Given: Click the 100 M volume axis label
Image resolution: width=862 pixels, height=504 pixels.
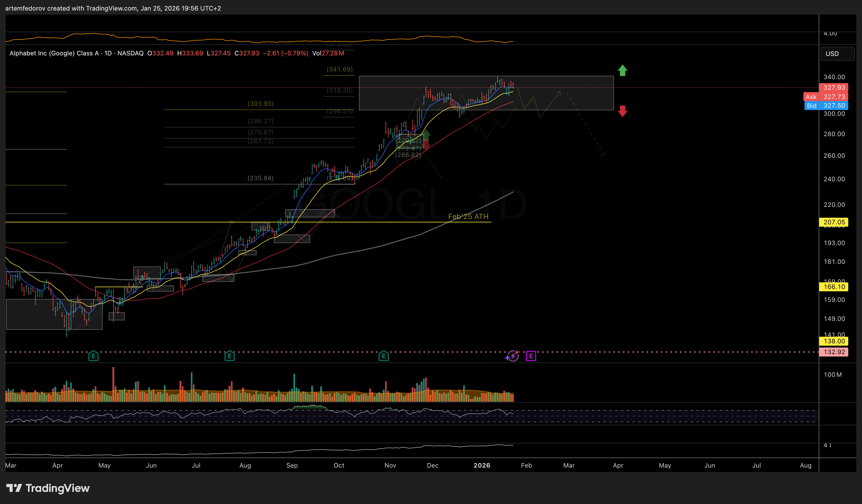Looking at the screenshot, I should pyautogui.click(x=833, y=375).
